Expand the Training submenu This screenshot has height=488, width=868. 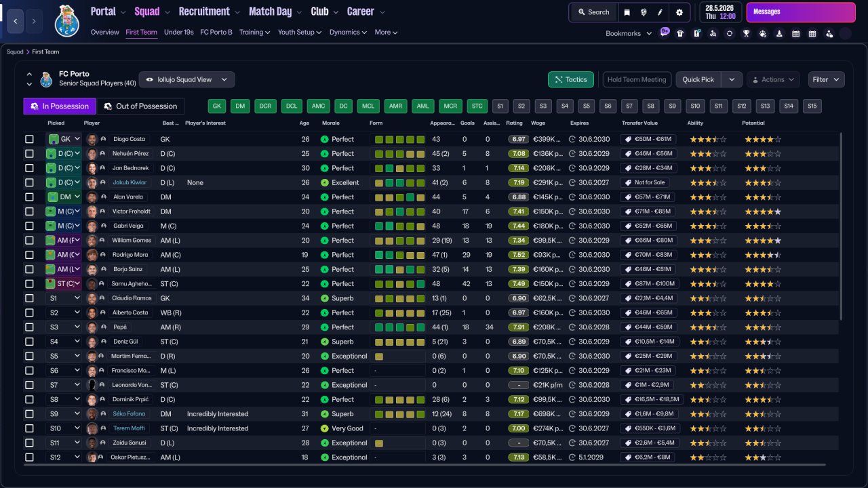tap(254, 32)
